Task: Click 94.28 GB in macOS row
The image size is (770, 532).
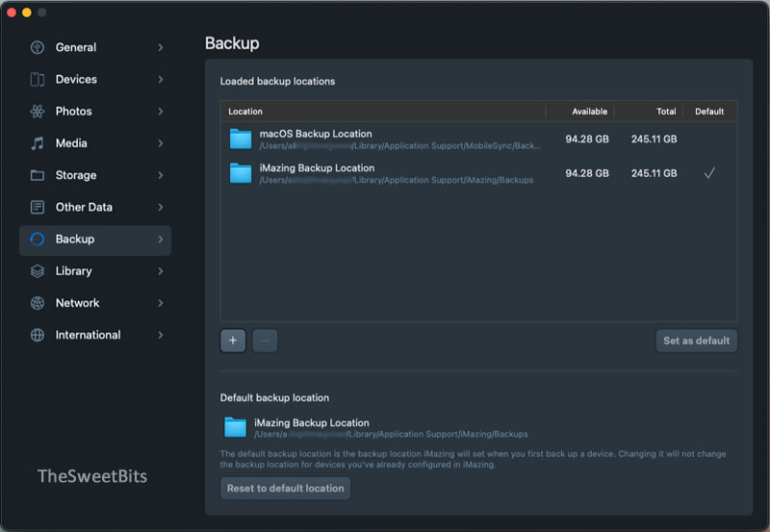Action: click(x=587, y=139)
